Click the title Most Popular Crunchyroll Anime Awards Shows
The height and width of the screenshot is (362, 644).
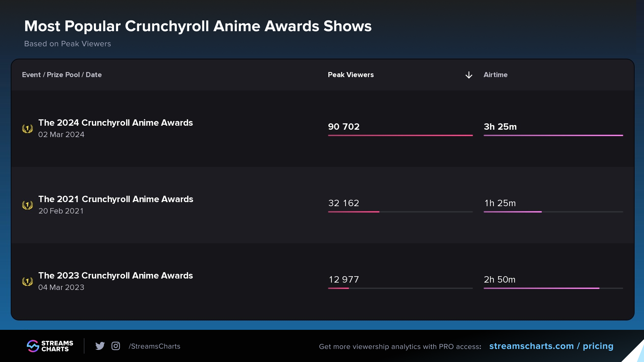pos(198,26)
